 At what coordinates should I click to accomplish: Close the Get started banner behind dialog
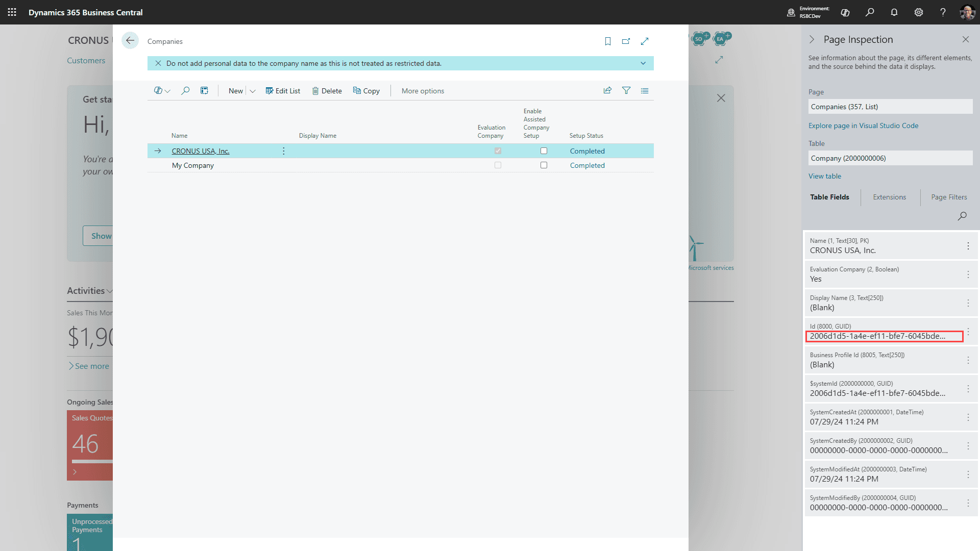point(721,98)
